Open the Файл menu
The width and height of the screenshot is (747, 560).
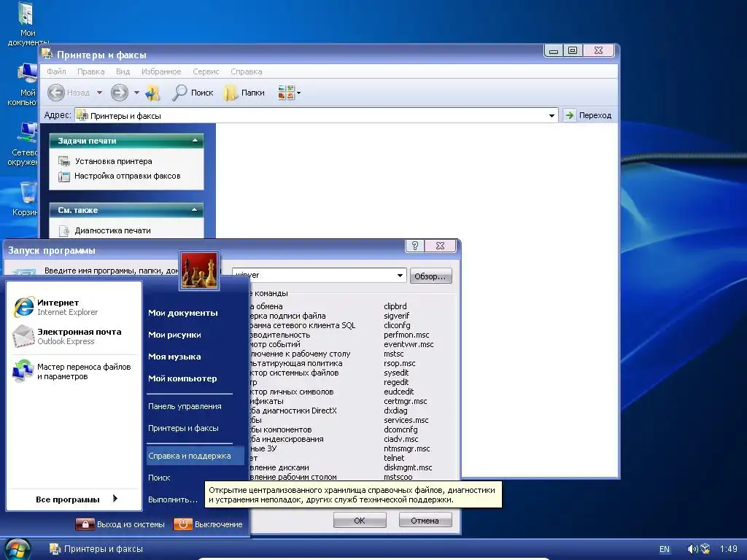pyautogui.click(x=56, y=71)
